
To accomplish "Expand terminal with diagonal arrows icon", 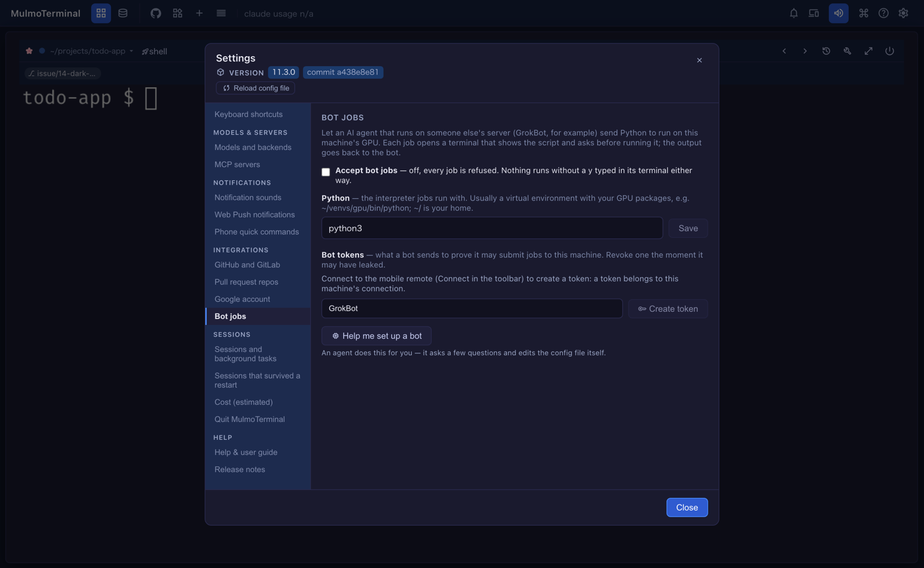I will coord(869,51).
